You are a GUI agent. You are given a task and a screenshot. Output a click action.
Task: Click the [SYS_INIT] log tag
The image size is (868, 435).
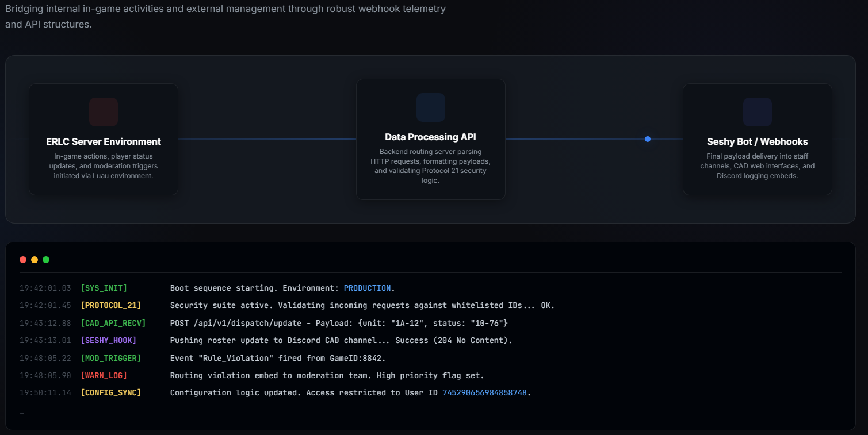[104, 288]
